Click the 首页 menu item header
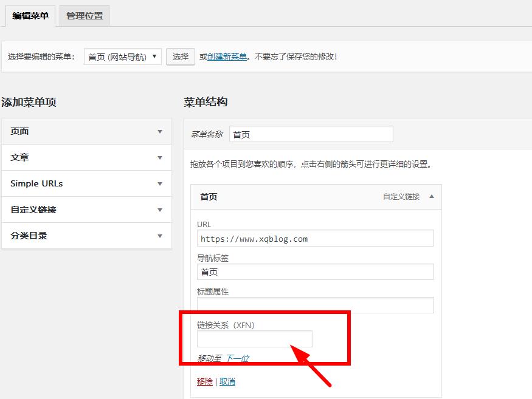532x399 pixels. pos(274,197)
